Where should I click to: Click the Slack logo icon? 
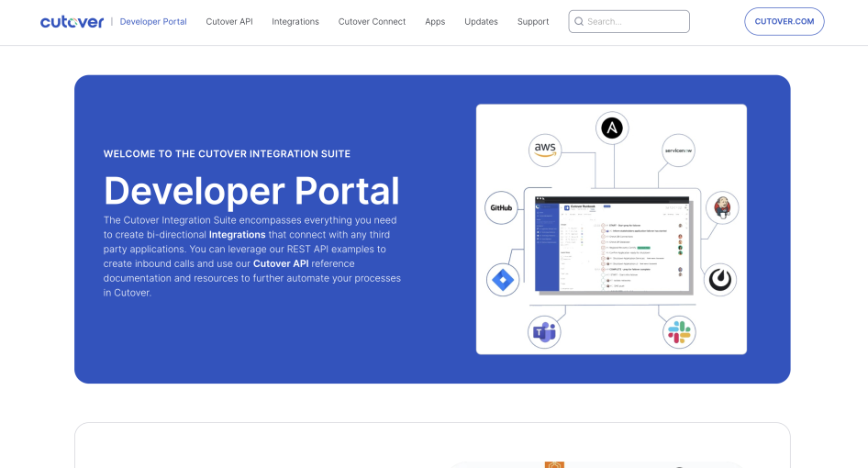(x=679, y=332)
